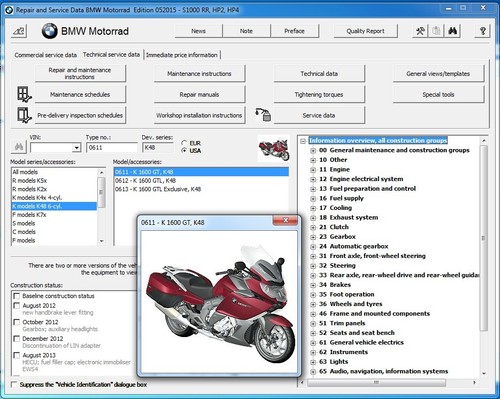Open the Quality Report

point(365,31)
